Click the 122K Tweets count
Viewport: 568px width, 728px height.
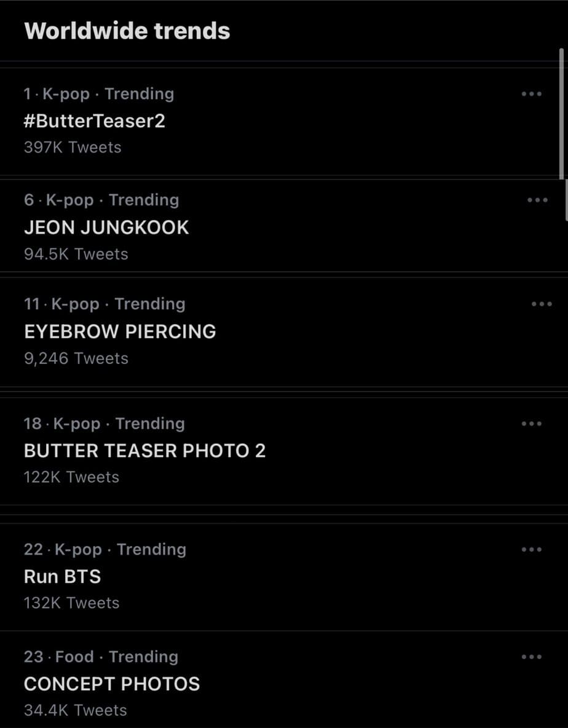pyautogui.click(x=71, y=477)
